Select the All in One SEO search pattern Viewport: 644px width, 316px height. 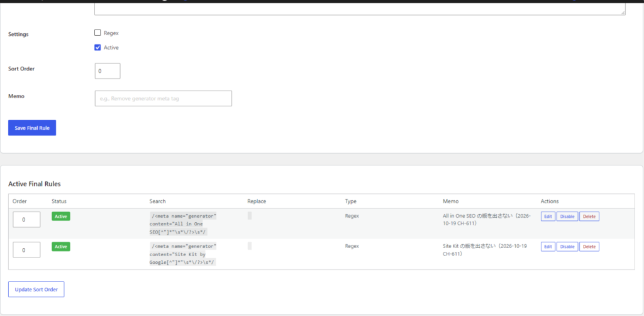point(183,224)
